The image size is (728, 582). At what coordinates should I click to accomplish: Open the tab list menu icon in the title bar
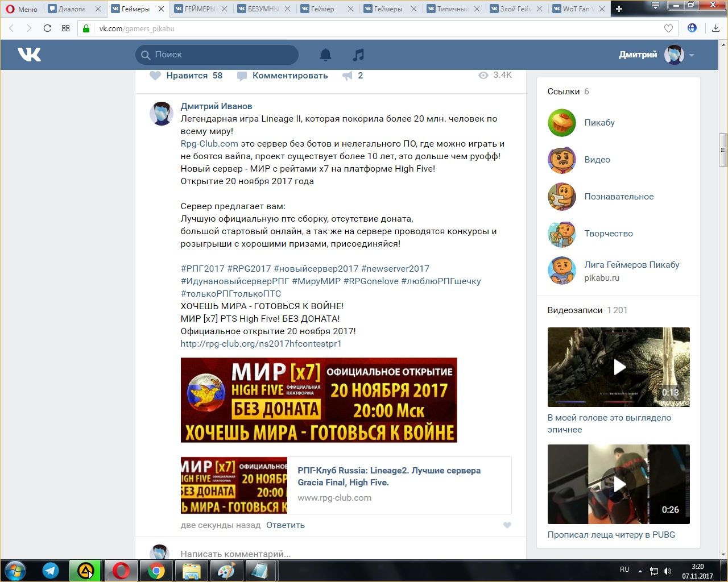[x=655, y=6]
